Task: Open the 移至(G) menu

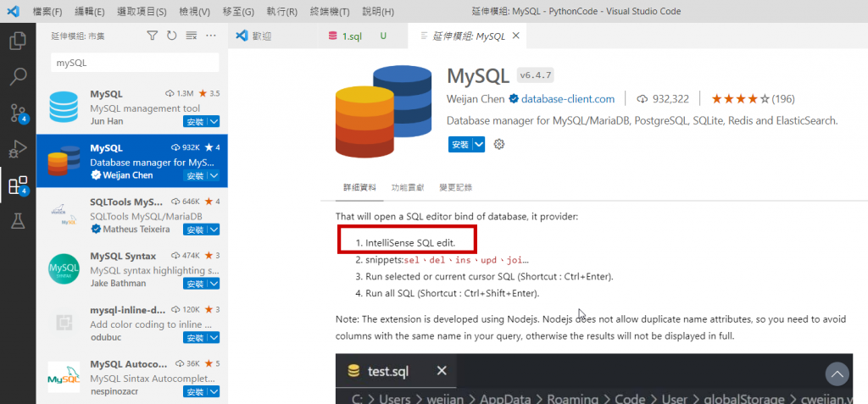Action: tap(238, 11)
